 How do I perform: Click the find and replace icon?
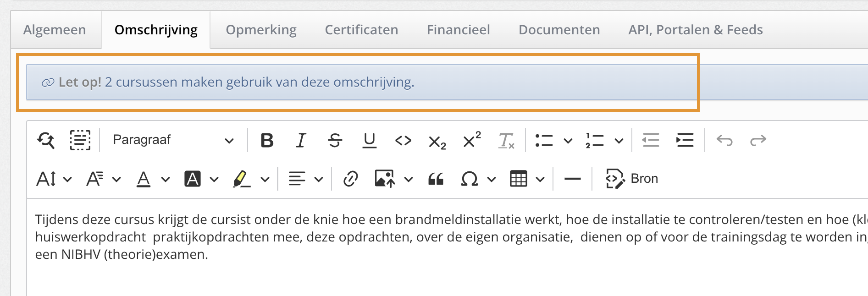click(x=46, y=140)
